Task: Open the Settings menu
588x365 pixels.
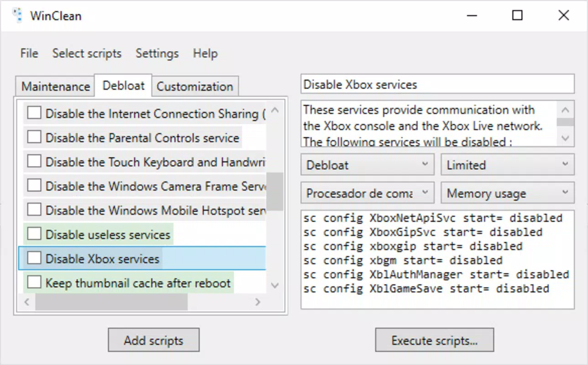Action: 157,53
